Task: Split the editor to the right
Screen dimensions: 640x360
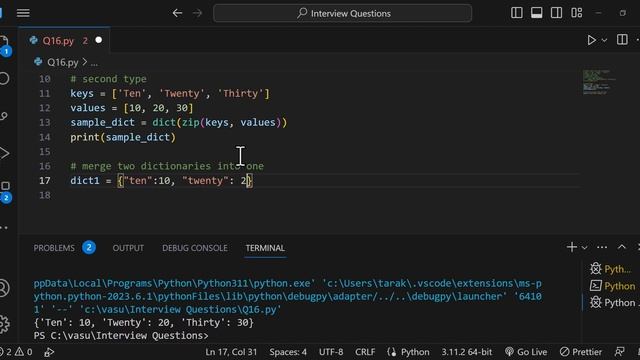Action: pos(622,40)
